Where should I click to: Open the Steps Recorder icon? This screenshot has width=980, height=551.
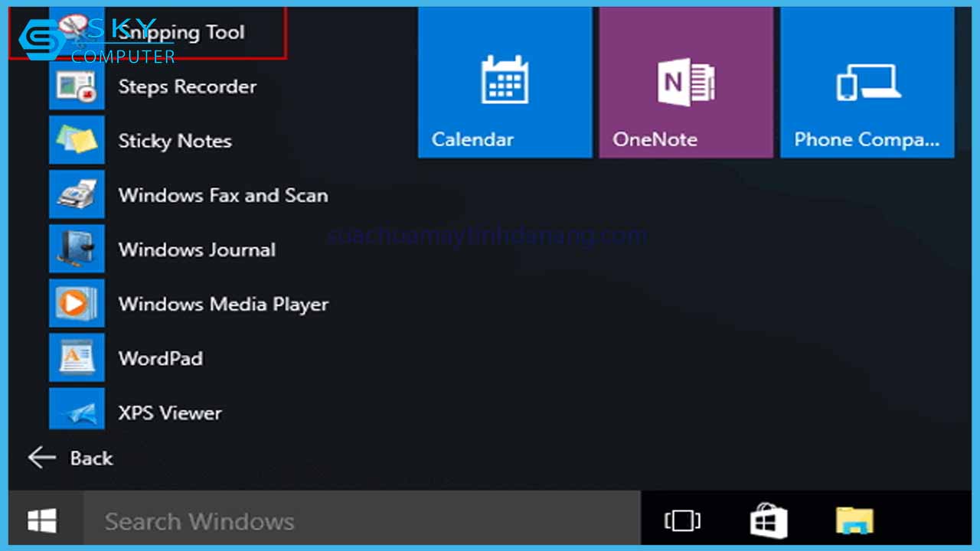(77, 86)
